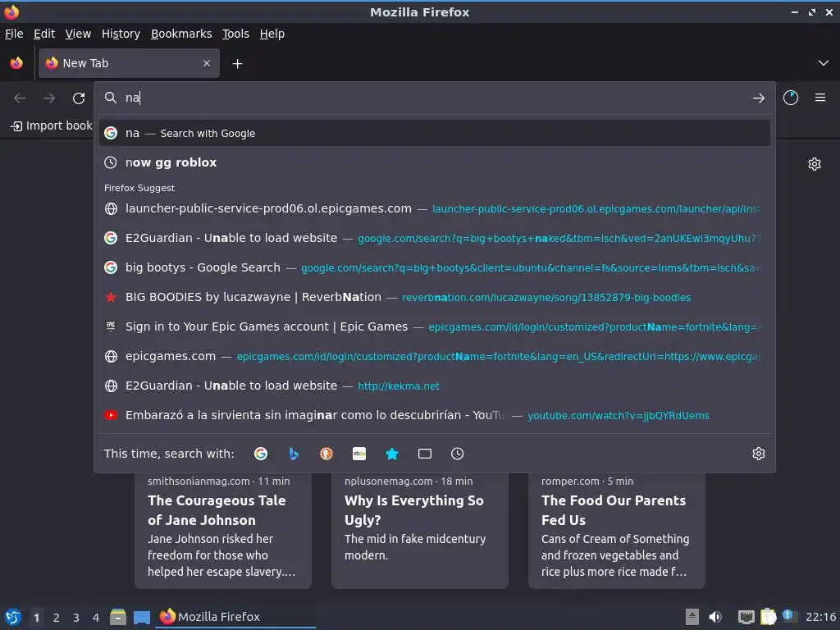840x630 pixels.
Task: Search this time with eBay icon
Action: point(359,454)
